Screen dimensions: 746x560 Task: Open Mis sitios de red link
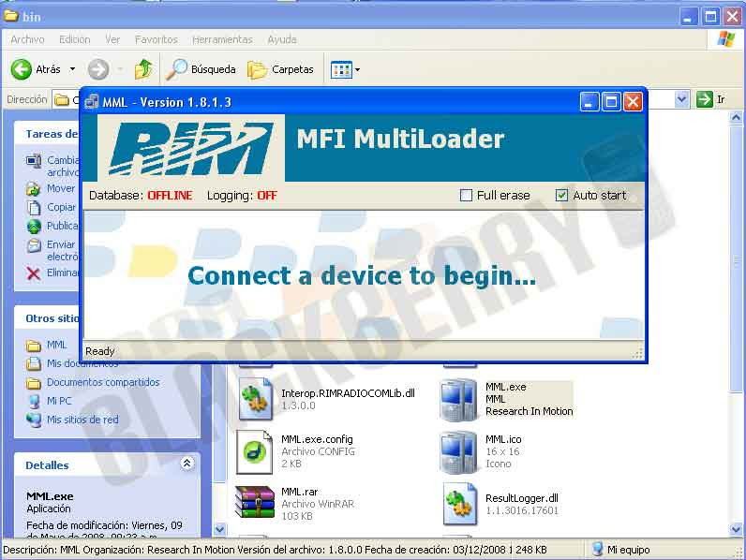(82, 420)
